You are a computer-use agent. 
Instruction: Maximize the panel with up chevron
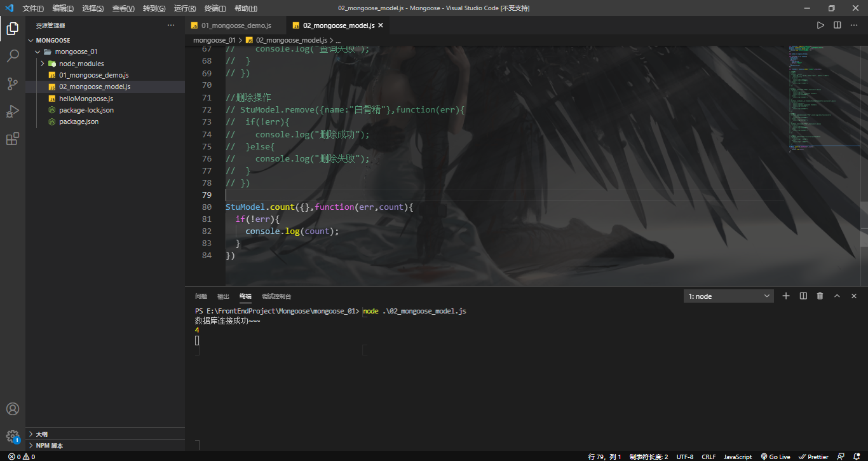pos(837,296)
